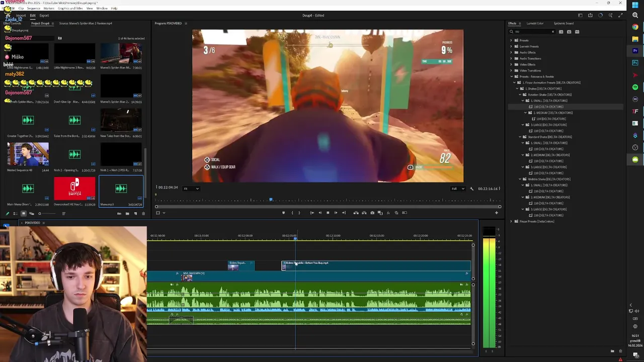Viewport: 644px width, 362px height.
Task: Switch Project panel to list view
Action: (x=15, y=214)
